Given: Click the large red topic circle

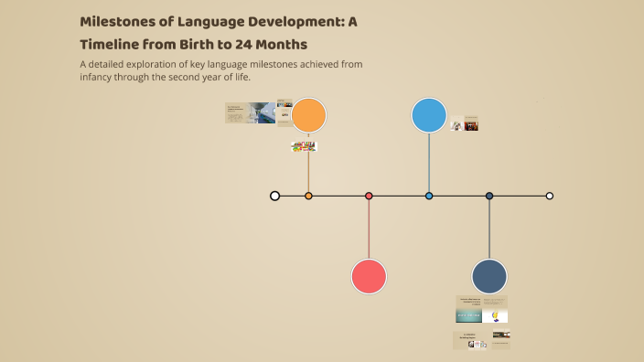Looking at the screenshot, I should [x=369, y=276].
